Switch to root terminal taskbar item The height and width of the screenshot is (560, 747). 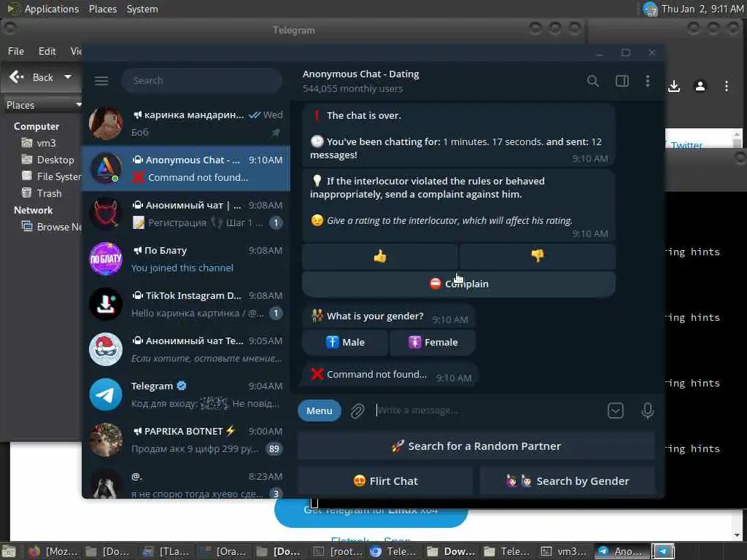tap(338, 551)
